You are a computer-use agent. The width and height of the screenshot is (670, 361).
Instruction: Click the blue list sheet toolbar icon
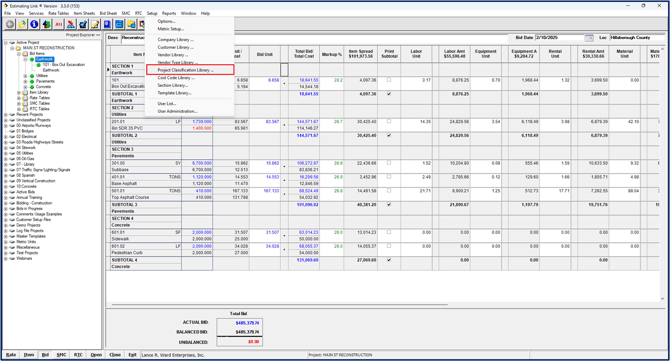(x=119, y=24)
